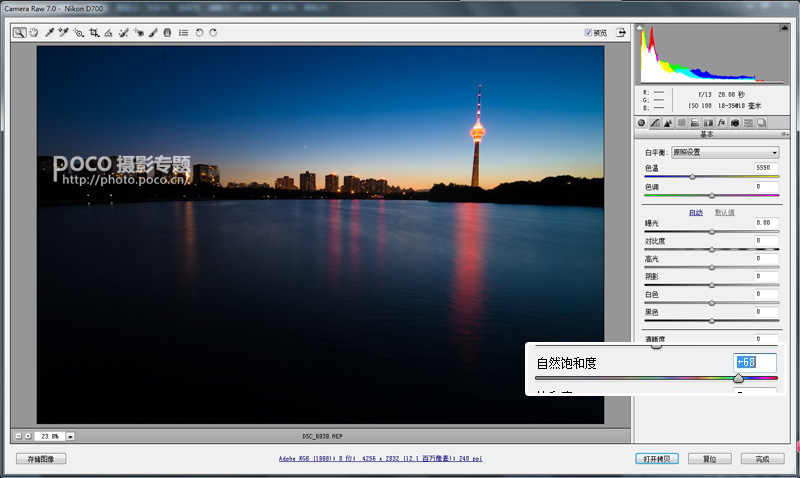Screen dimensions: 800x478
Task: Select the Adjustment Brush tool
Action: 153,33
